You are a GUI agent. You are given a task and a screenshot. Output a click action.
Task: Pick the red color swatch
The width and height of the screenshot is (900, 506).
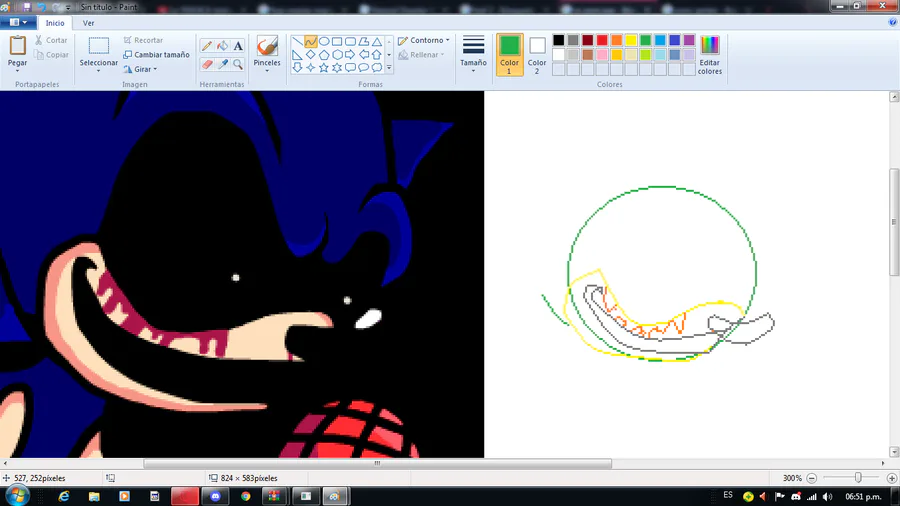coord(602,40)
